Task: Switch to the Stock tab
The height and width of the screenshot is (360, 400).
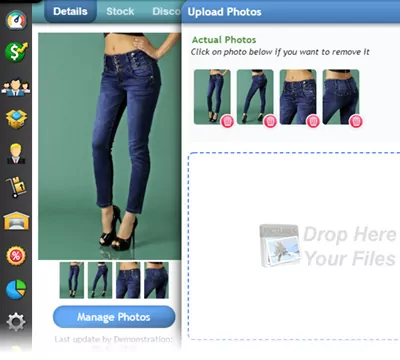Action: click(x=120, y=11)
